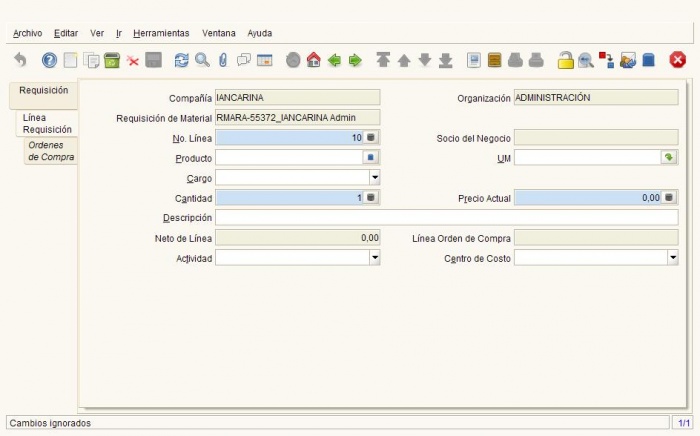
Task: Open the Ver menu
Action: point(97,33)
